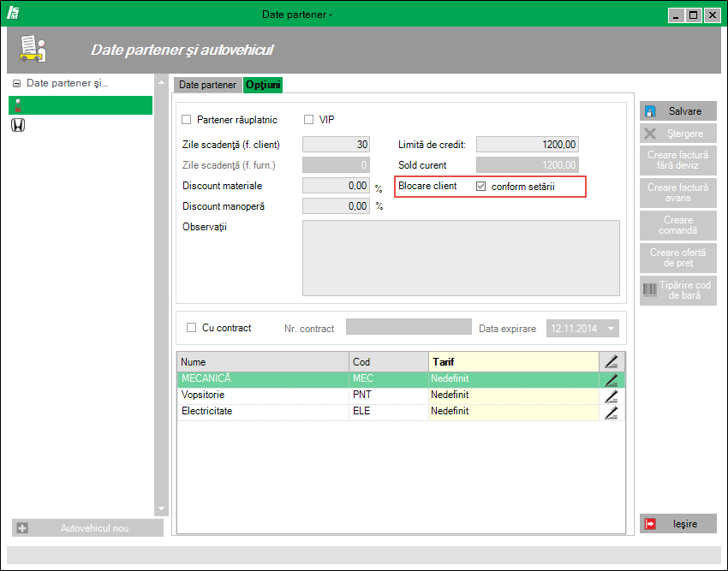This screenshot has width=728, height=571.
Task: Click the Ieșire button
Action: [x=677, y=524]
